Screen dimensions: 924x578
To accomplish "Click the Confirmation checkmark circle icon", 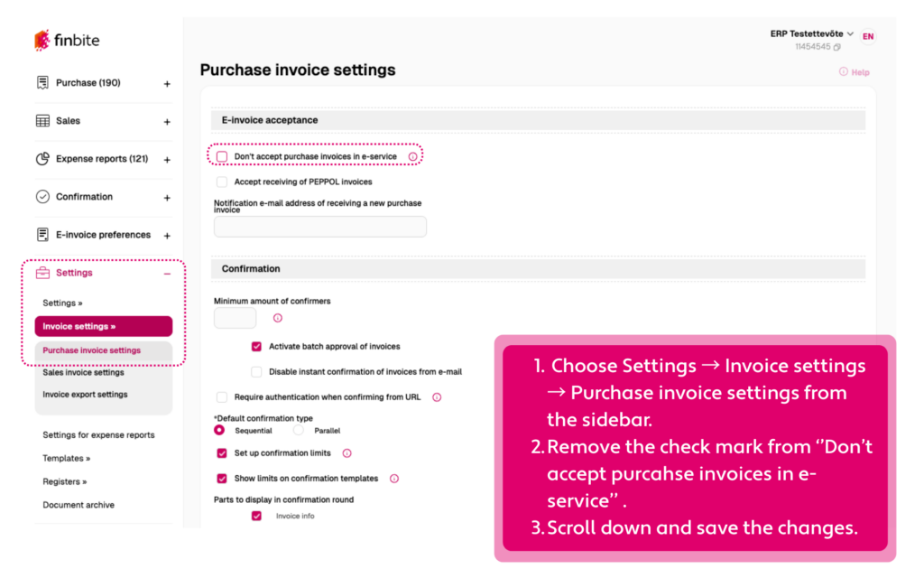I will coord(42,197).
